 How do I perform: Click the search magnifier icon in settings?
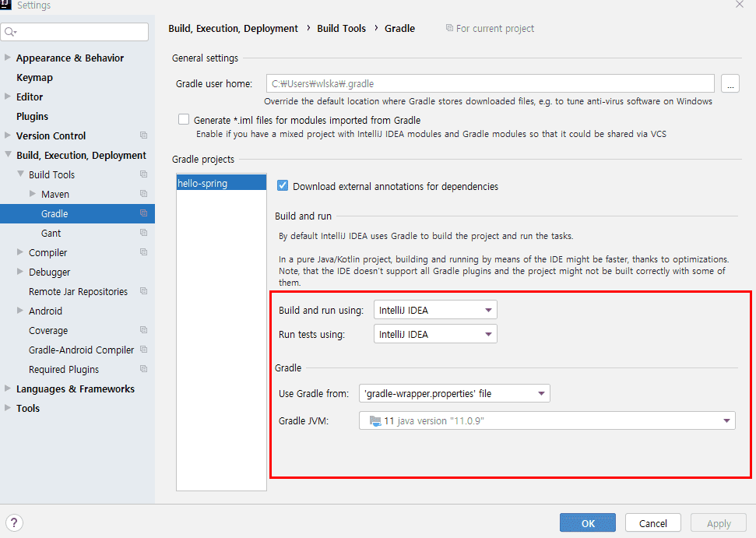(9, 32)
